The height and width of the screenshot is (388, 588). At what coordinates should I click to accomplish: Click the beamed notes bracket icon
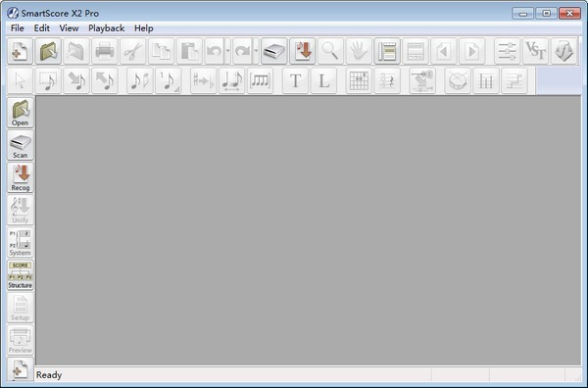pos(260,80)
